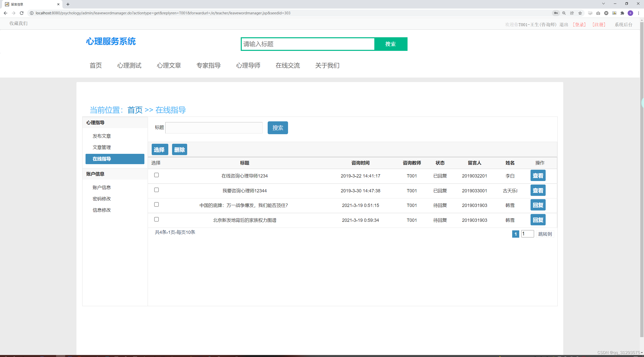Go to 文章管理 in the sidebar

tap(102, 147)
